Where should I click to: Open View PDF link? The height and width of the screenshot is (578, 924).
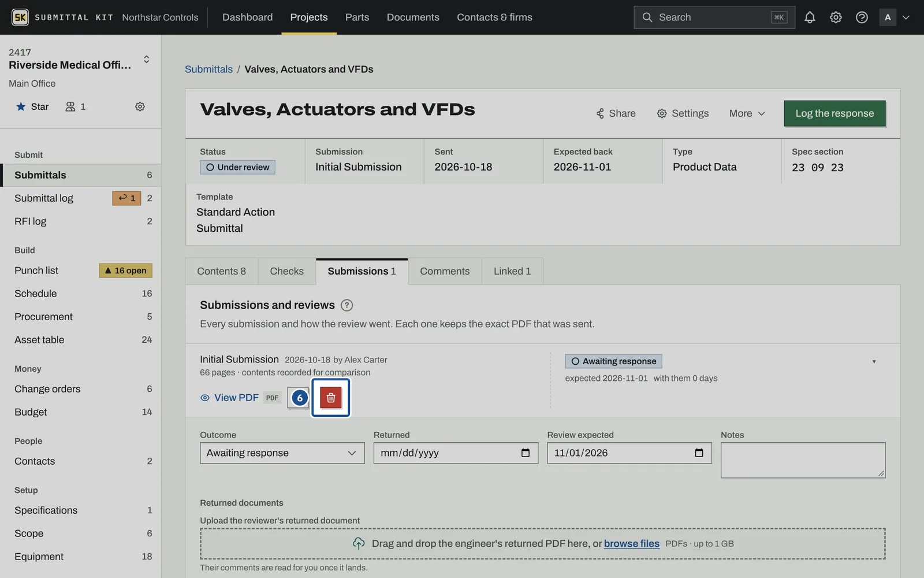230,398
